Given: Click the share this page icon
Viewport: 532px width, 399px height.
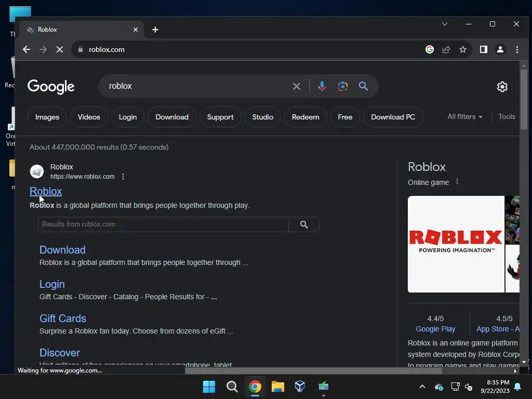Looking at the screenshot, I should click(x=446, y=49).
